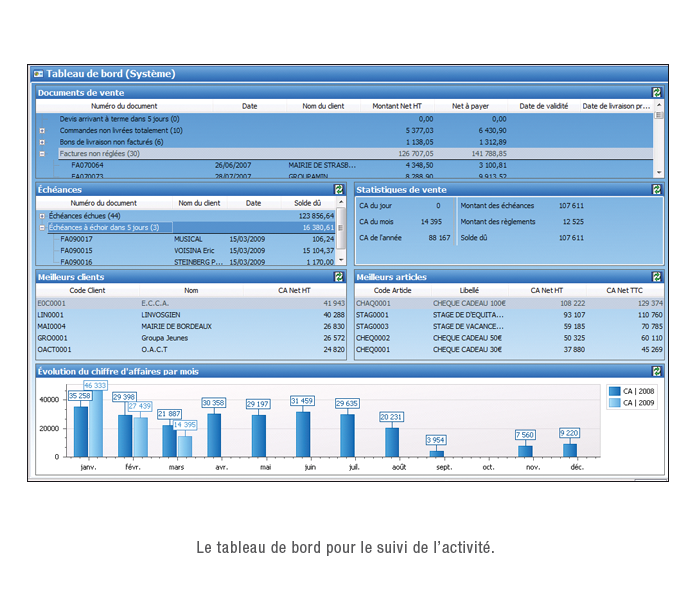Click the Tableau de bord title icon
The height and width of the screenshot is (600, 700).
pos(38,73)
